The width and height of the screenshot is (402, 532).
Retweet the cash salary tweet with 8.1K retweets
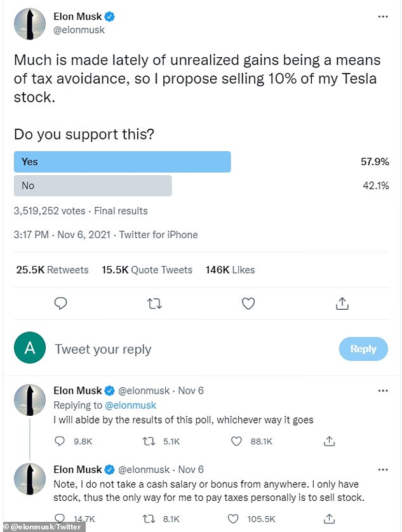pos(149,519)
